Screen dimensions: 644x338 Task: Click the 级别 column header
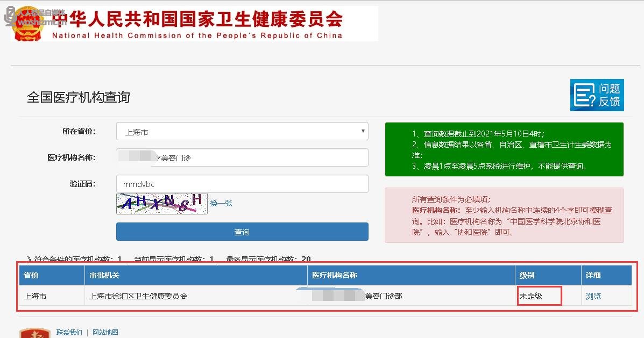527,275
